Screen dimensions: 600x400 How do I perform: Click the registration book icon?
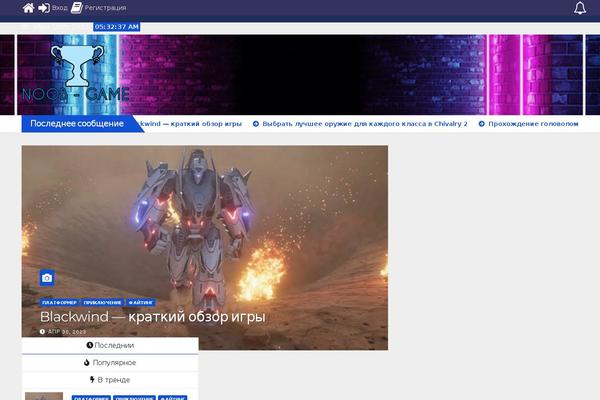77,8
